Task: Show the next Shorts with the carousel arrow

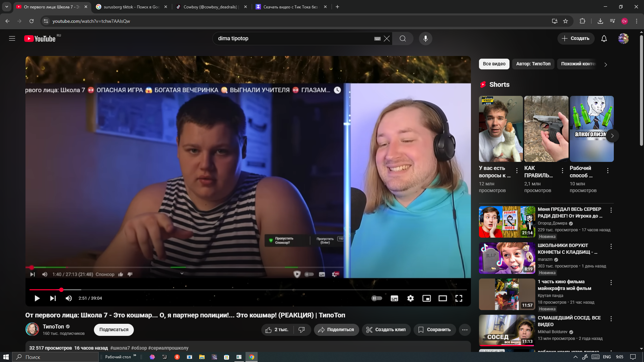Action: click(612, 136)
